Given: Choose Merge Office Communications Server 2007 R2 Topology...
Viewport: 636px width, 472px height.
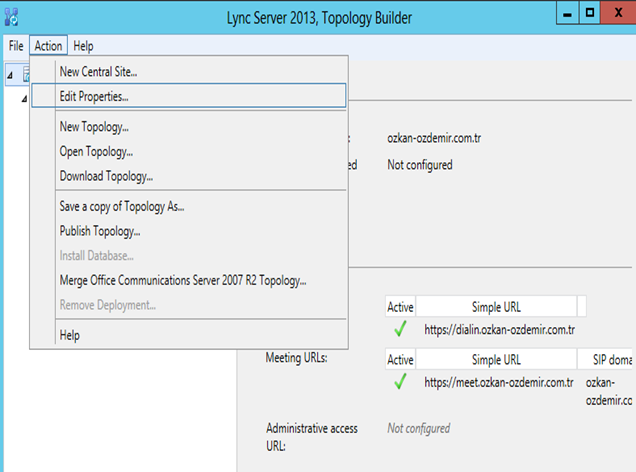Looking at the screenshot, I should coord(189,280).
